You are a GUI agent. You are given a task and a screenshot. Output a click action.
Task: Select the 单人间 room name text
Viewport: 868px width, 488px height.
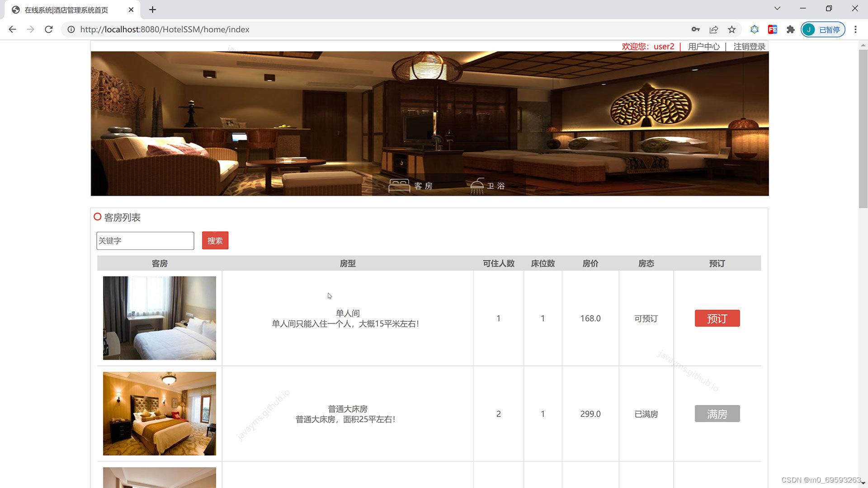coord(348,313)
